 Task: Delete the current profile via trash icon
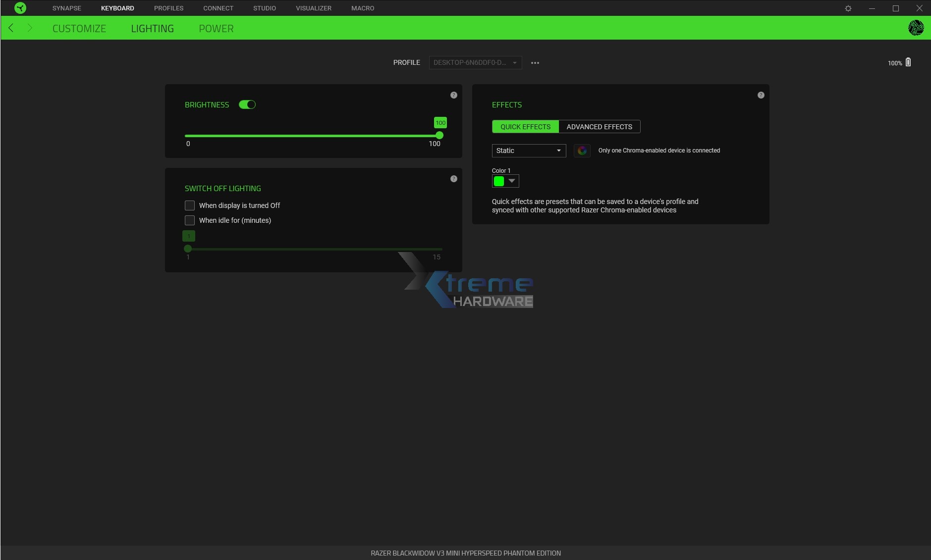[909, 62]
